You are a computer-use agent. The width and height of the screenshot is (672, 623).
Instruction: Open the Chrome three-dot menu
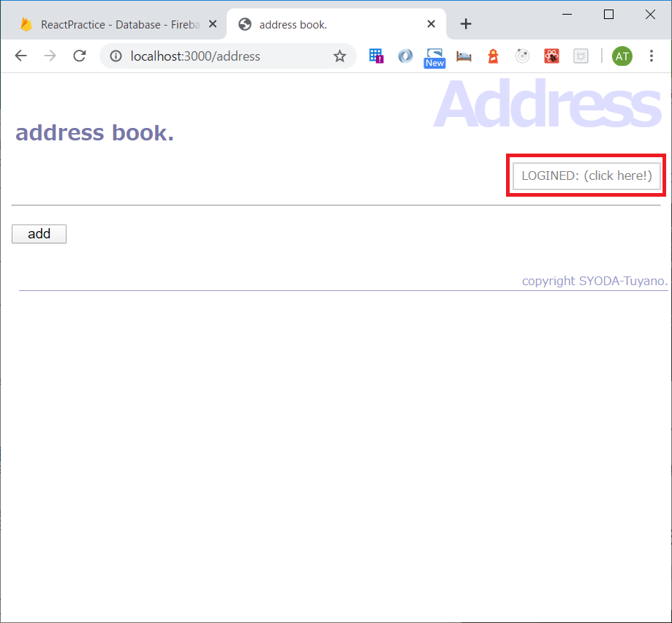[x=651, y=56]
